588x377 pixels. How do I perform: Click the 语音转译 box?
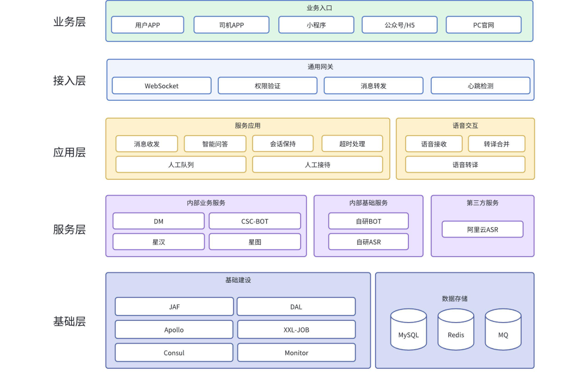pyautogui.click(x=465, y=165)
